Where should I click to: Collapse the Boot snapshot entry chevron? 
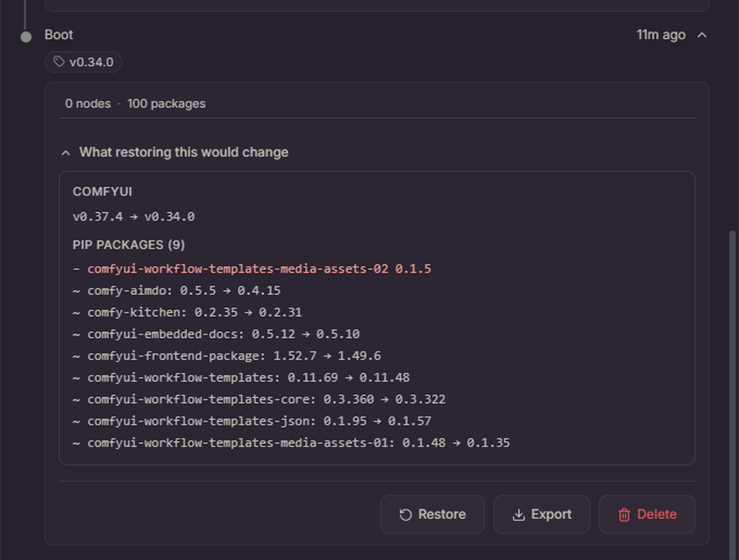click(x=702, y=35)
